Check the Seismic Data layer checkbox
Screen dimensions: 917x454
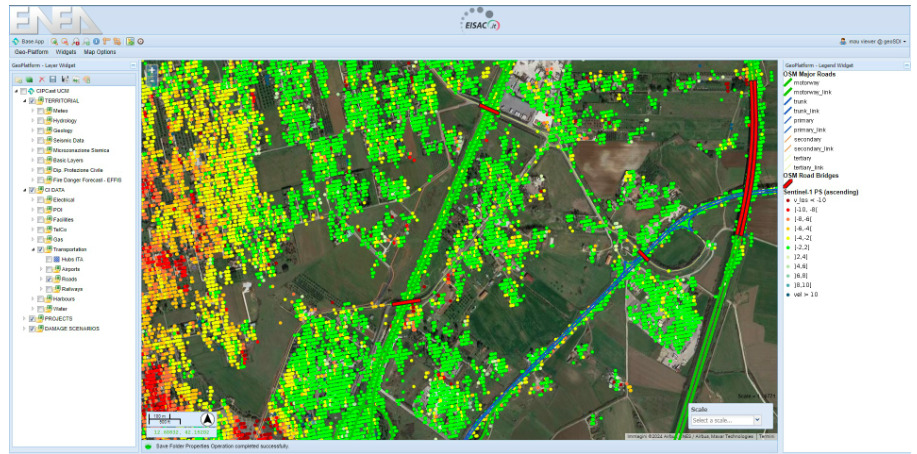click(x=41, y=140)
